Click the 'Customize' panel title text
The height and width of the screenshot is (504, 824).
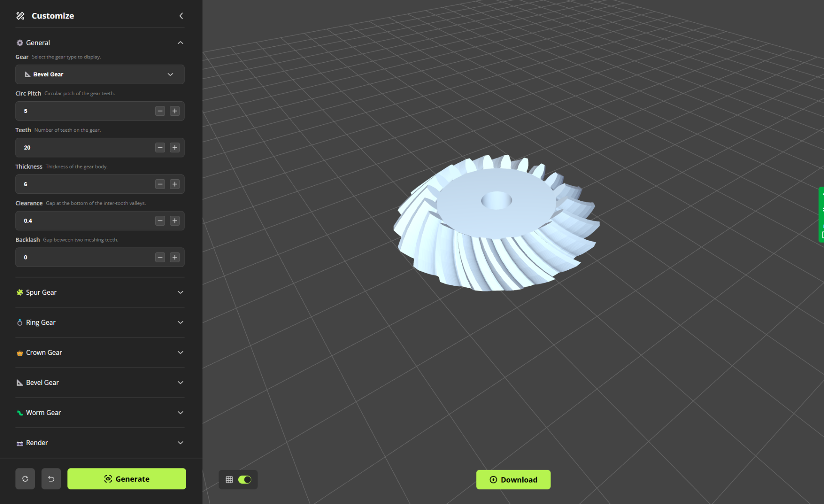click(53, 16)
